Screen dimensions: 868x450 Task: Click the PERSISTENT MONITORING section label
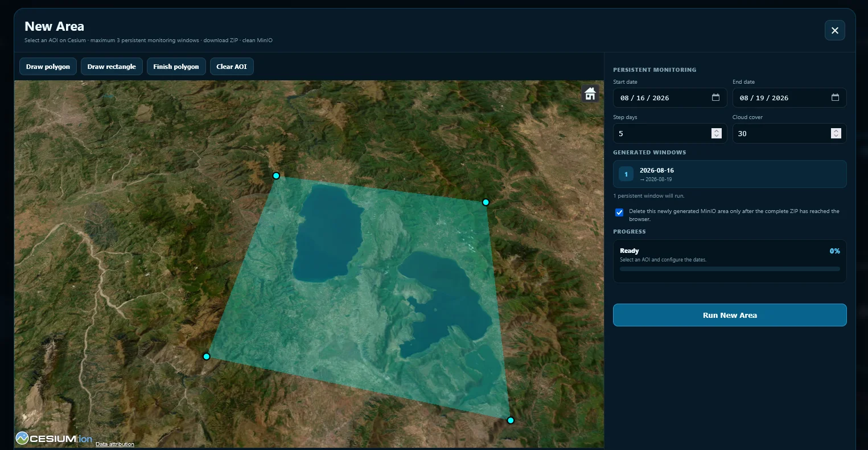coord(655,69)
